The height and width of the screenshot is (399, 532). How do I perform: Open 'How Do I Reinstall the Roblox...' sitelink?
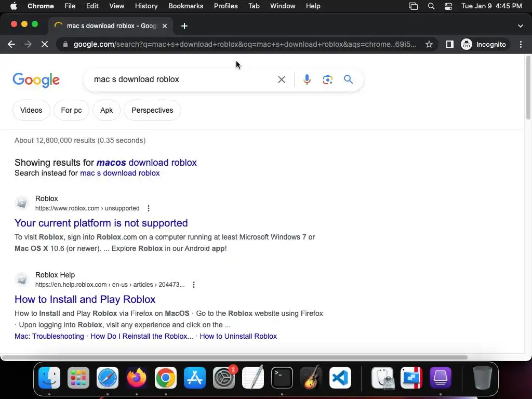(141, 336)
